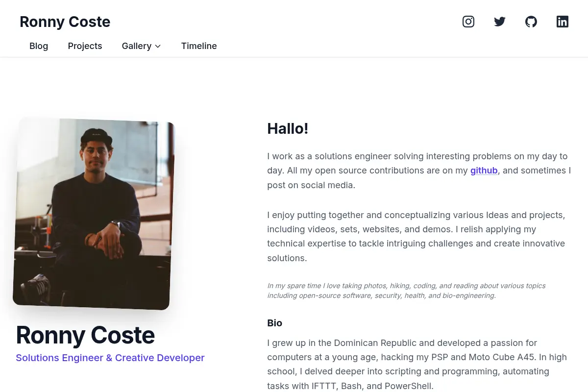This screenshot has width=588, height=392.
Task: Click the tilted profile photo
Action: click(94, 214)
